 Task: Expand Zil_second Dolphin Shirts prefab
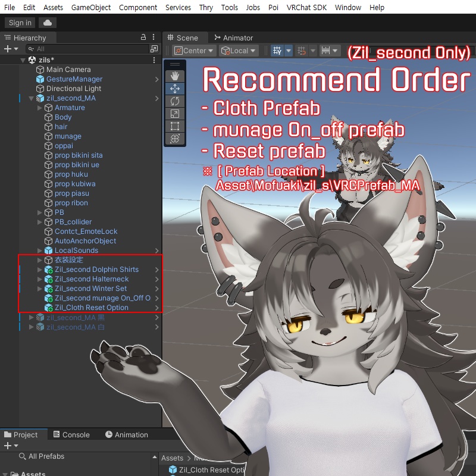39,270
